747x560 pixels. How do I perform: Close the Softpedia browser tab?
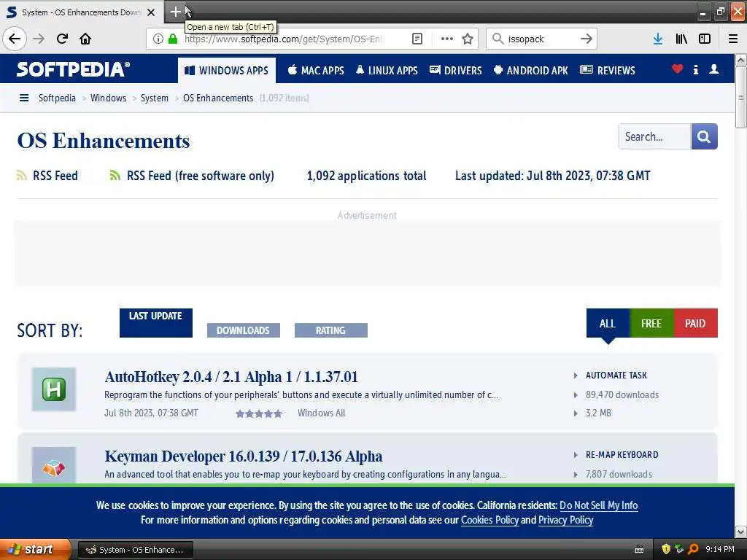(151, 12)
